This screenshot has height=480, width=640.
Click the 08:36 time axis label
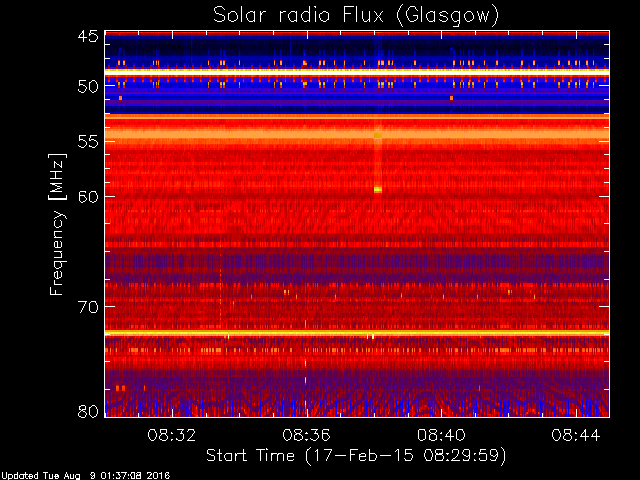point(306,435)
